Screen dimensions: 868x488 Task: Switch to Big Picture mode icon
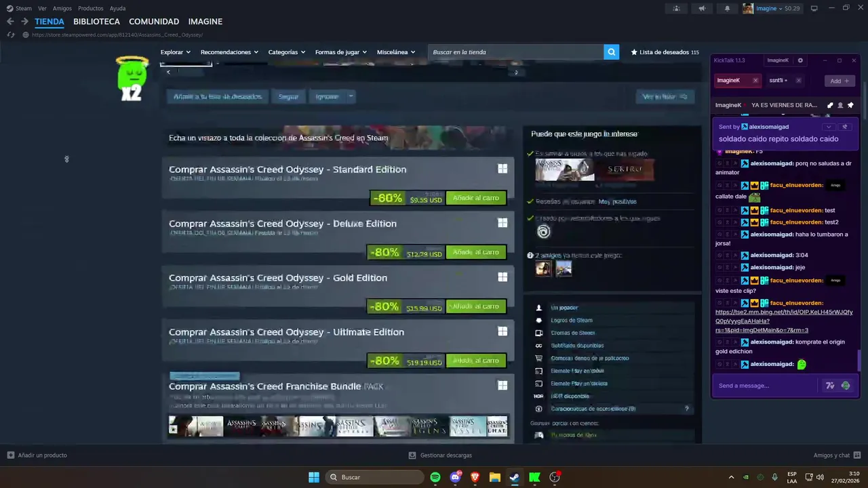(814, 8)
